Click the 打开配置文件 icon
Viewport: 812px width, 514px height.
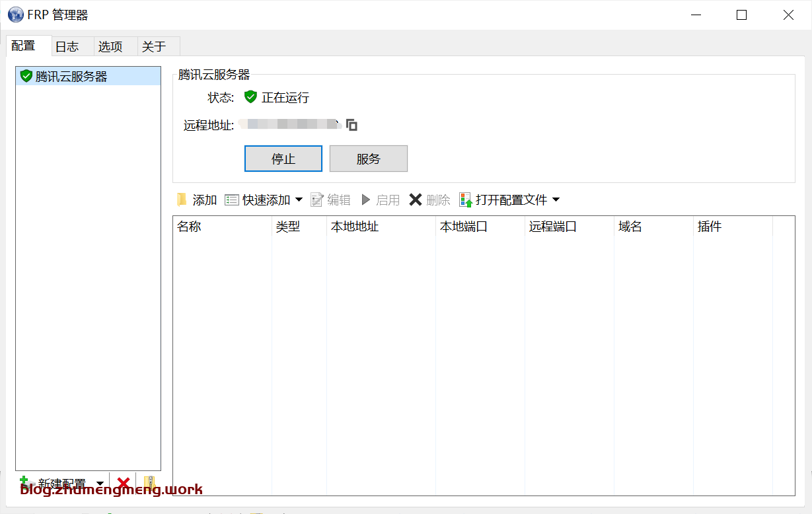tap(466, 200)
